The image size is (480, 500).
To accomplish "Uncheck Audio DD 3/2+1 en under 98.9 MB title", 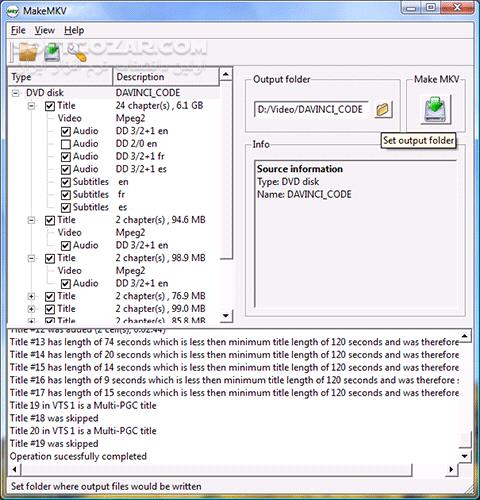I will coord(66,284).
